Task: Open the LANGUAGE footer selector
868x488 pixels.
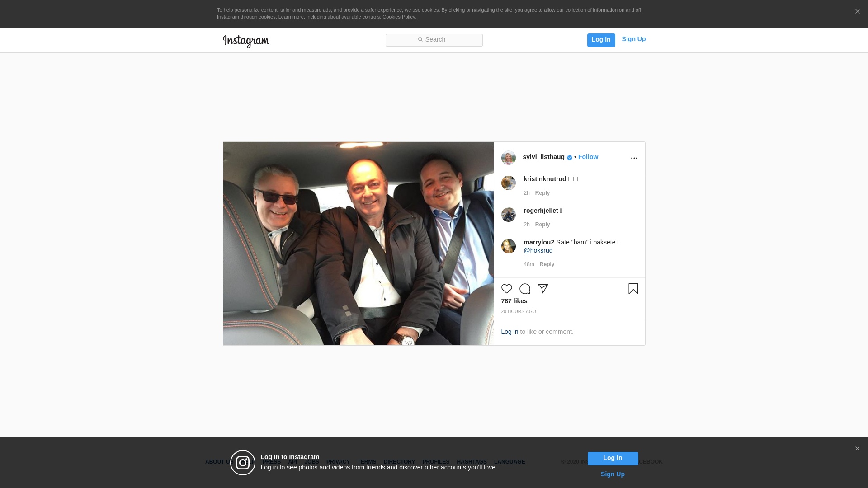Action: pos(509,462)
